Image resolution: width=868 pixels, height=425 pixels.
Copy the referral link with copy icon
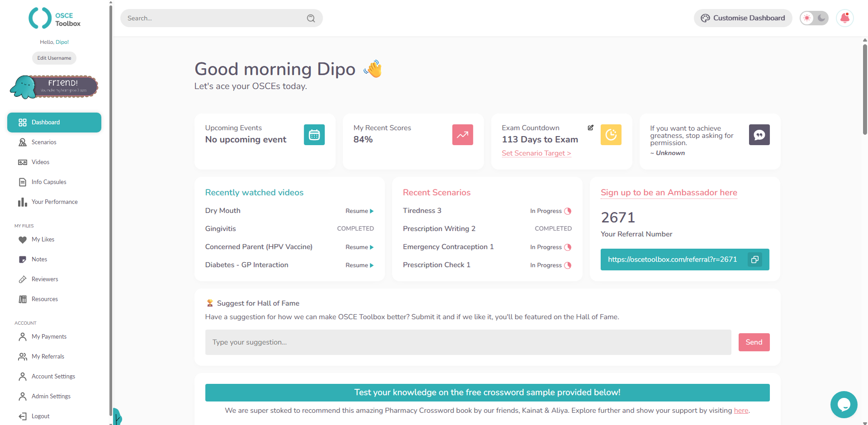coord(755,260)
